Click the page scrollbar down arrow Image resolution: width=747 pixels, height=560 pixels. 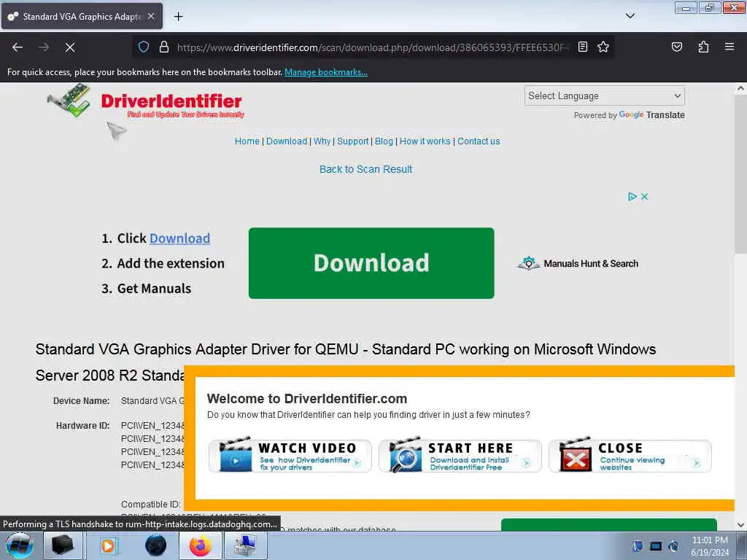coord(740,525)
